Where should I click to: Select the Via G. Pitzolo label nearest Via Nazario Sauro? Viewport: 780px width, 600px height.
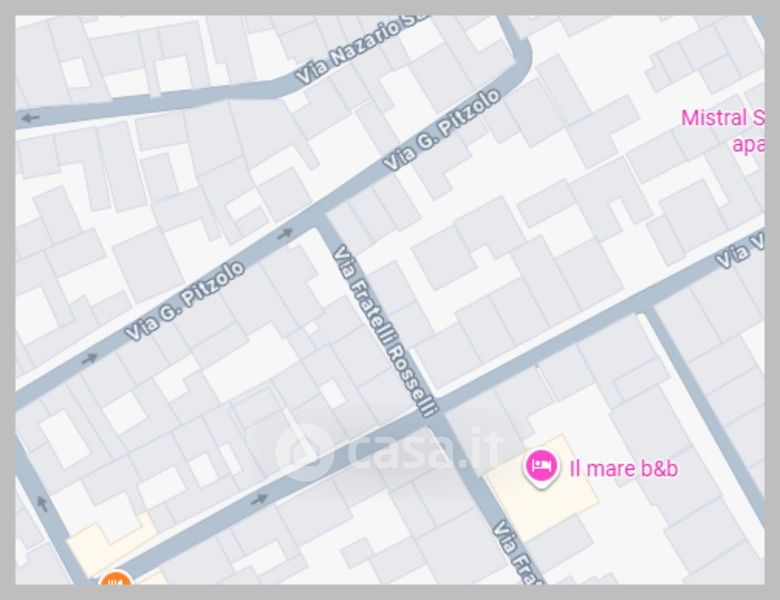coord(442,129)
